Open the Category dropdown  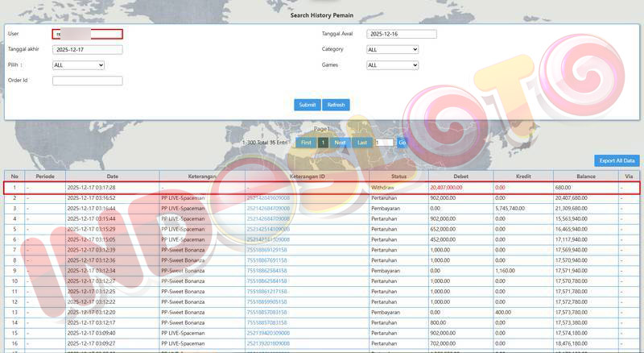[392, 49]
